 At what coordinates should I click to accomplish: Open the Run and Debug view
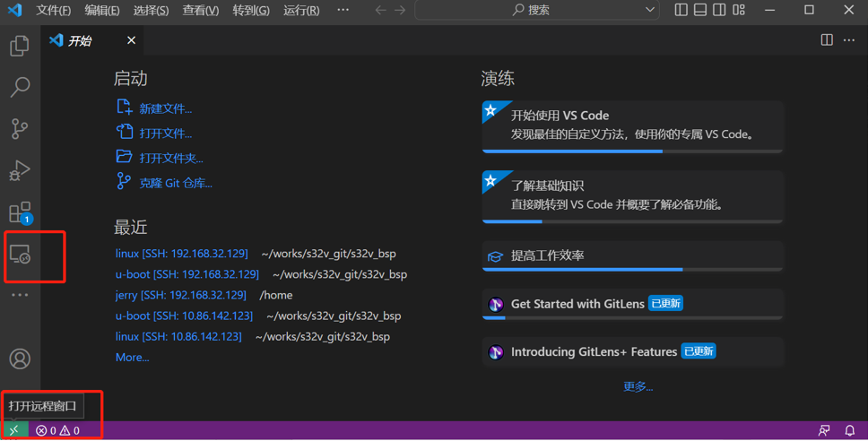click(20, 170)
